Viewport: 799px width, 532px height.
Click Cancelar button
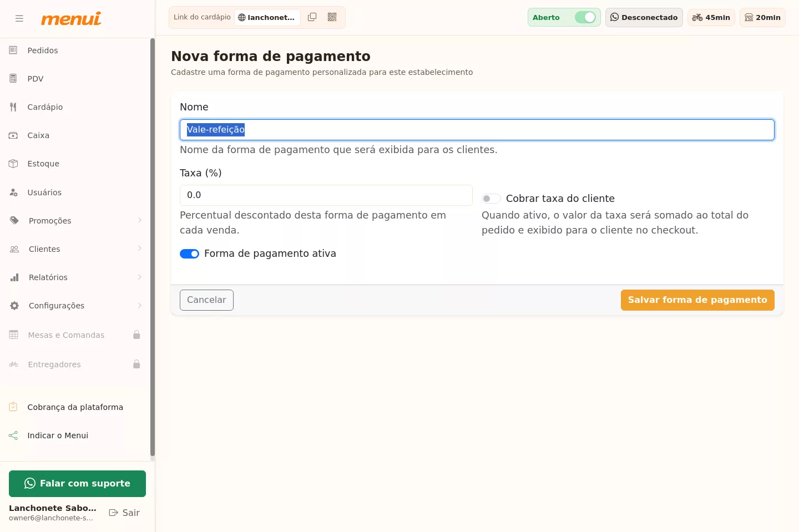click(206, 300)
